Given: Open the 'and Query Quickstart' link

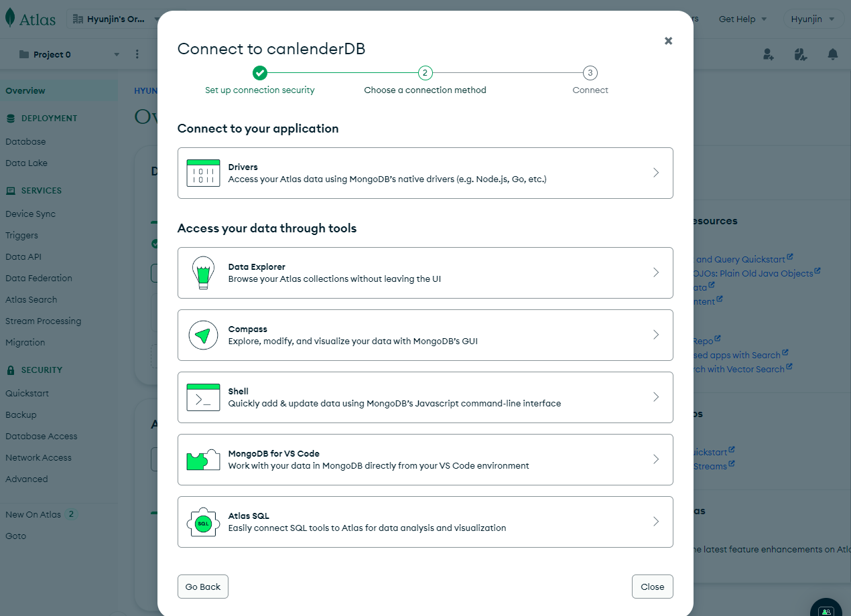Looking at the screenshot, I should (744, 259).
